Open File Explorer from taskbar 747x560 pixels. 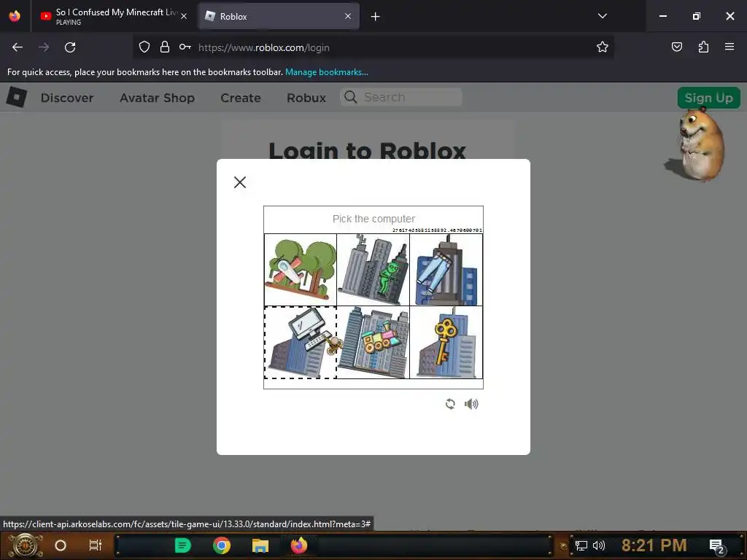pyautogui.click(x=260, y=545)
